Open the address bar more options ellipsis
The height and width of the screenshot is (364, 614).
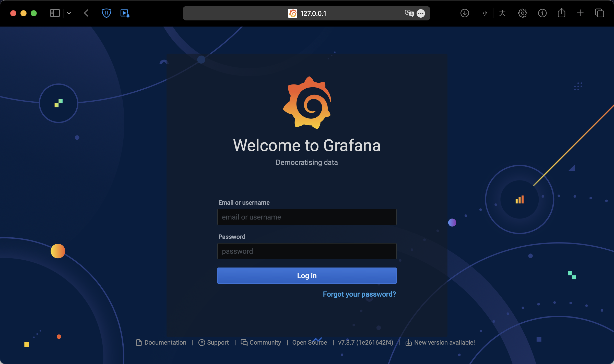[x=421, y=13]
